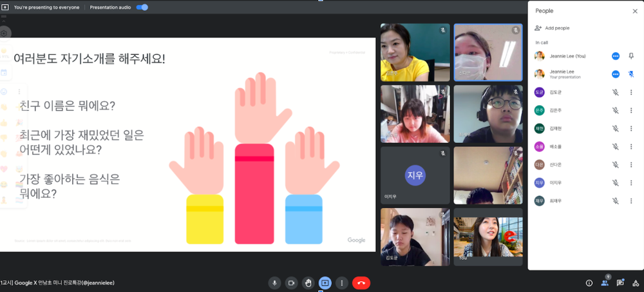Viewport: 644px width, 292px height.
Task: Select the 이지우 tile with 지우 avatar
Action: click(415, 175)
